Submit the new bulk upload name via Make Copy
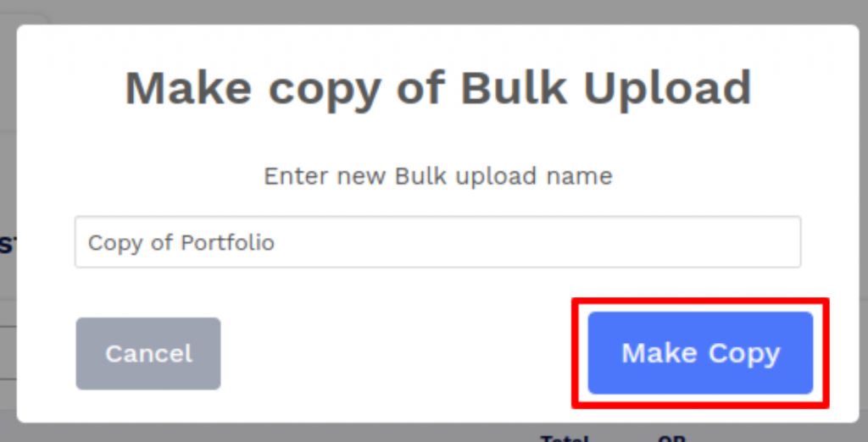 [x=700, y=353]
